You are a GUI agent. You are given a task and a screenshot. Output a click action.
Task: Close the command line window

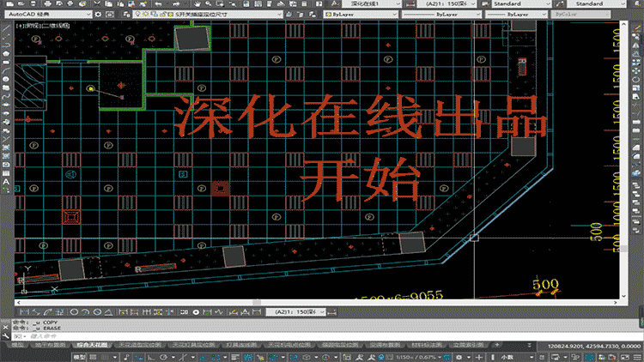click(x=5, y=327)
